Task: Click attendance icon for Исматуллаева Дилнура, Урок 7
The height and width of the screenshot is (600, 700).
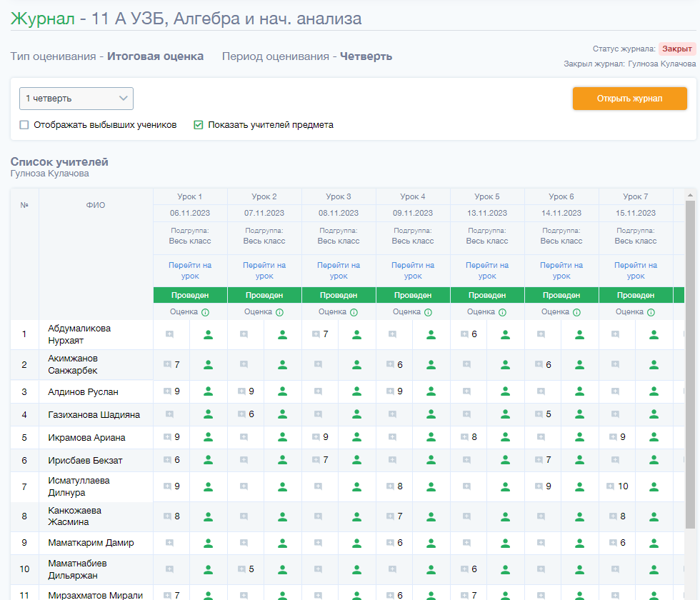Action: click(x=654, y=486)
